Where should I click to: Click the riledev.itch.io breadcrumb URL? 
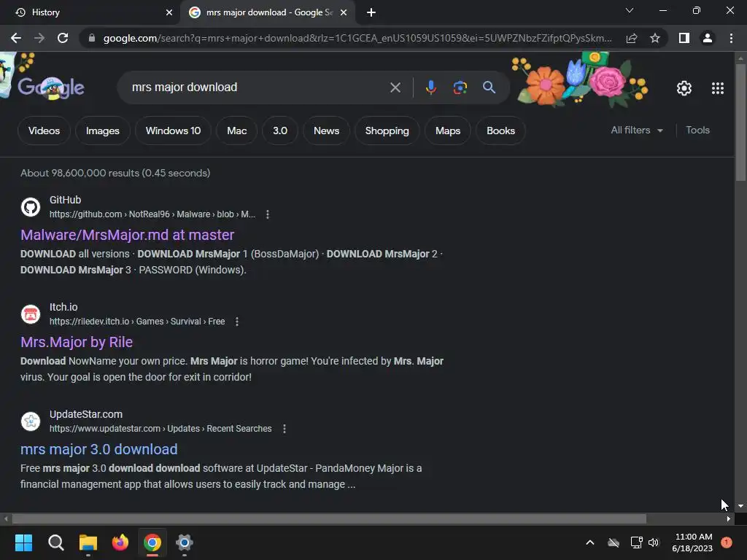tap(137, 322)
